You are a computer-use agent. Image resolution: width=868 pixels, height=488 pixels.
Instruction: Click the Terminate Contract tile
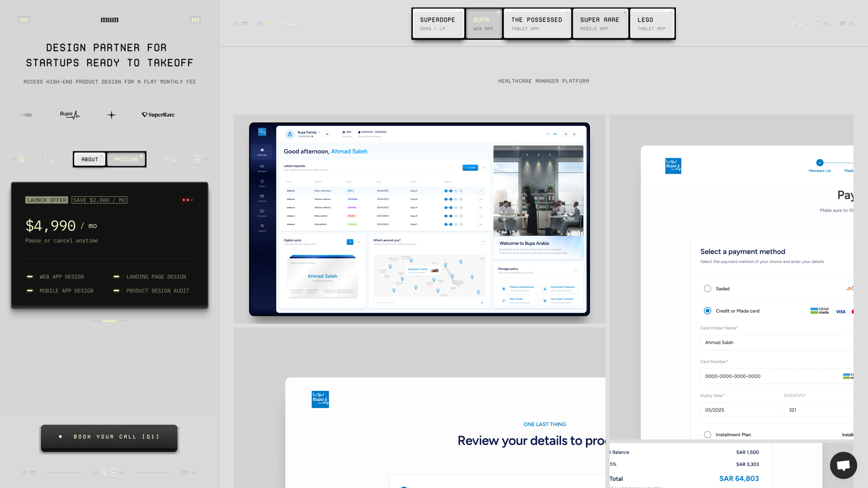point(559,300)
